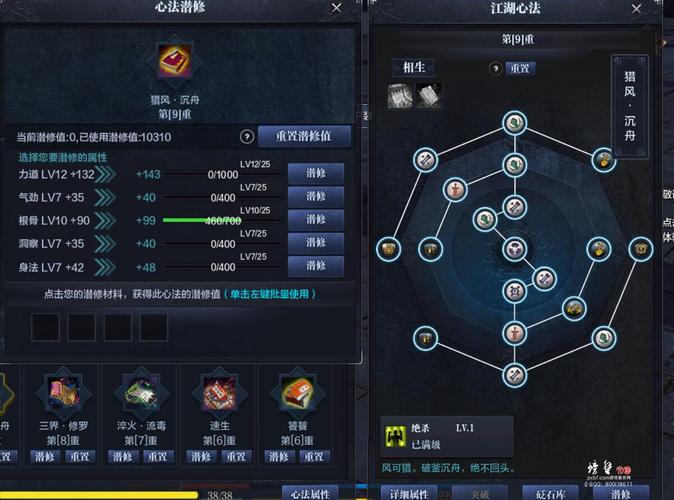Click the question mark next to 重置
This screenshot has height=500, width=674.
[x=496, y=68]
